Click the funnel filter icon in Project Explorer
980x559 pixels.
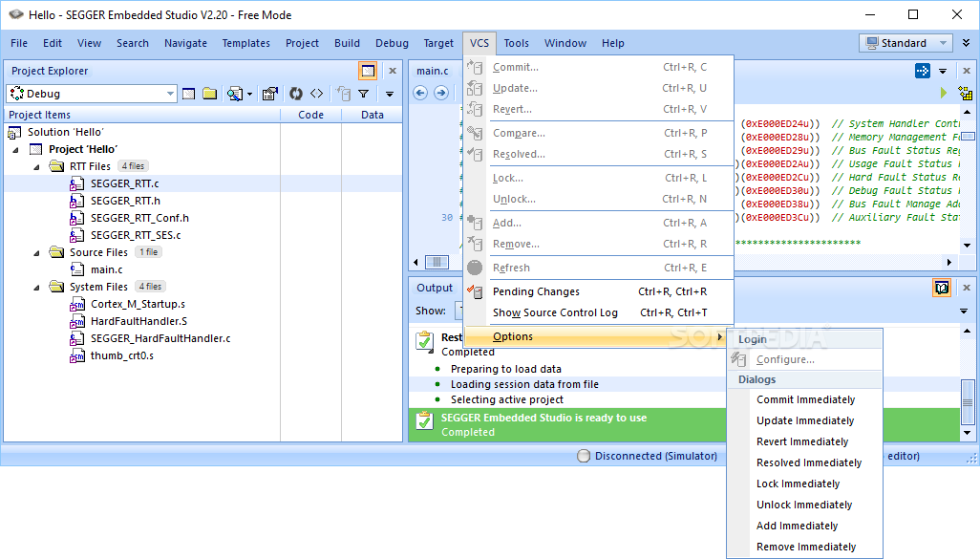364,94
